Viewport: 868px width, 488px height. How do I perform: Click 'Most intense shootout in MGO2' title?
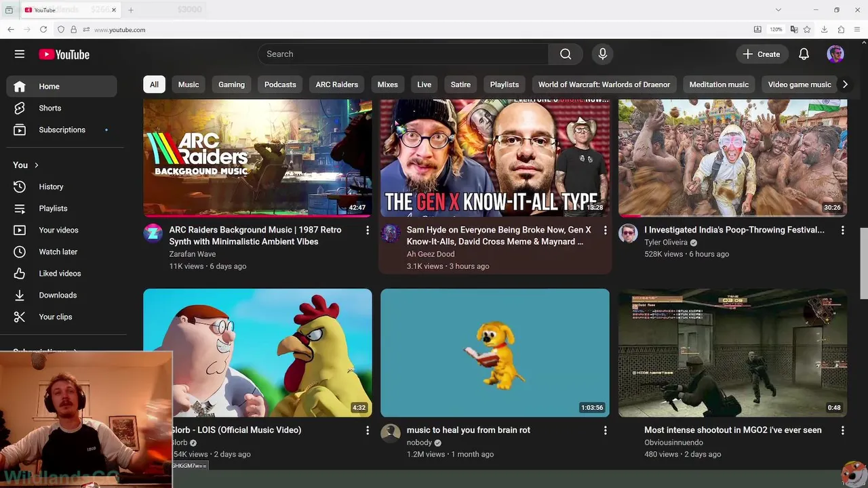[733, 430]
